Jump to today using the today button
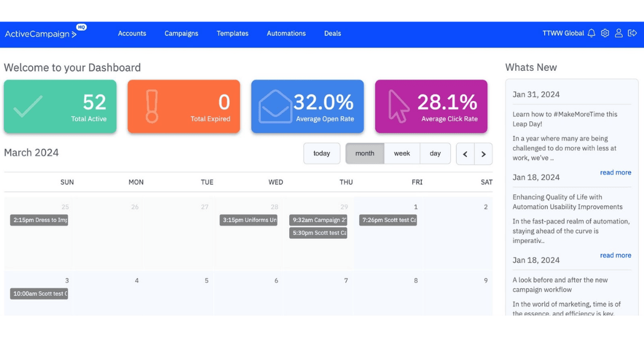644x337 pixels. [x=322, y=153]
